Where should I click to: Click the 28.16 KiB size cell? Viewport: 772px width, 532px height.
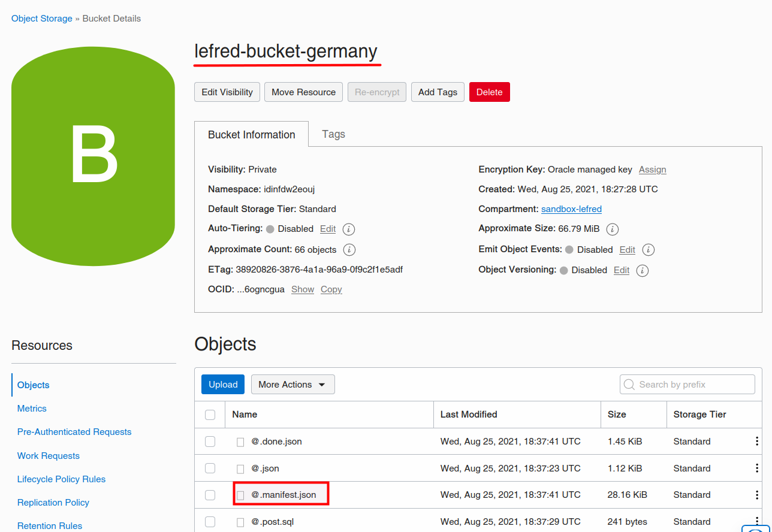[x=627, y=495]
